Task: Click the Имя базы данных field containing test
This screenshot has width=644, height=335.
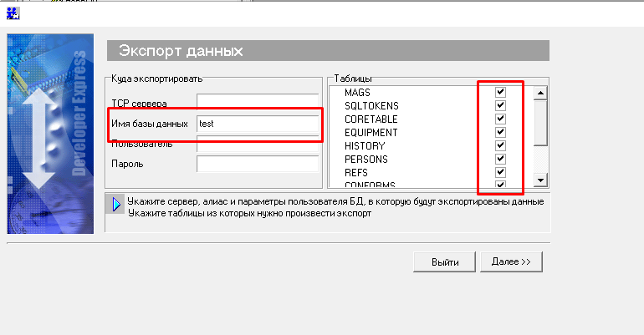Action: [257, 123]
